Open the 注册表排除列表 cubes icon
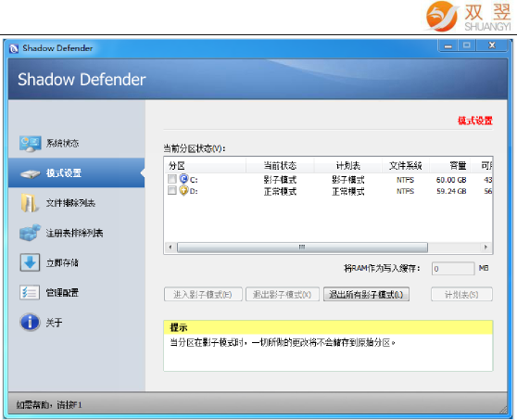This screenshot has height=420, width=517. (30, 233)
